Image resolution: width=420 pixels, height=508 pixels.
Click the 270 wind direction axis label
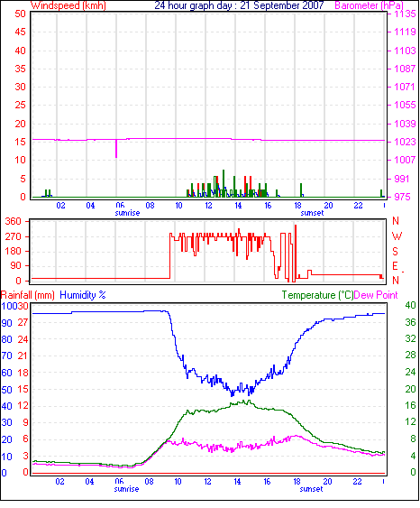pyautogui.click(x=14, y=236)
